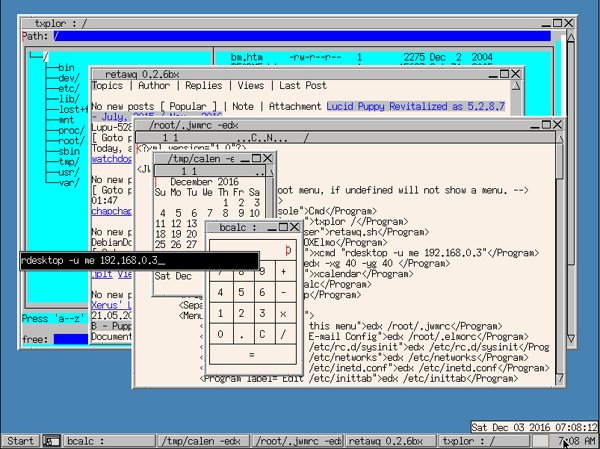Screen dimensions: 600x449
Task: Select retawq 0.2.6bx in the taskbar
Action: (x=391, y=441)
